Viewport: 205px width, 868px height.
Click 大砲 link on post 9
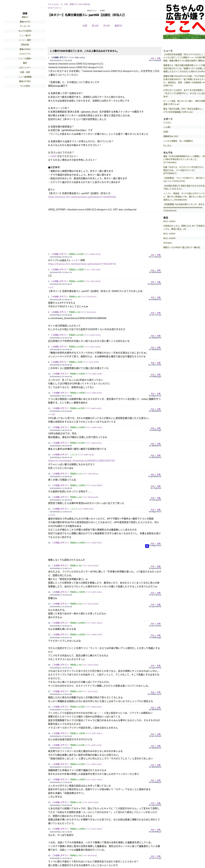[x=159, y=363]
